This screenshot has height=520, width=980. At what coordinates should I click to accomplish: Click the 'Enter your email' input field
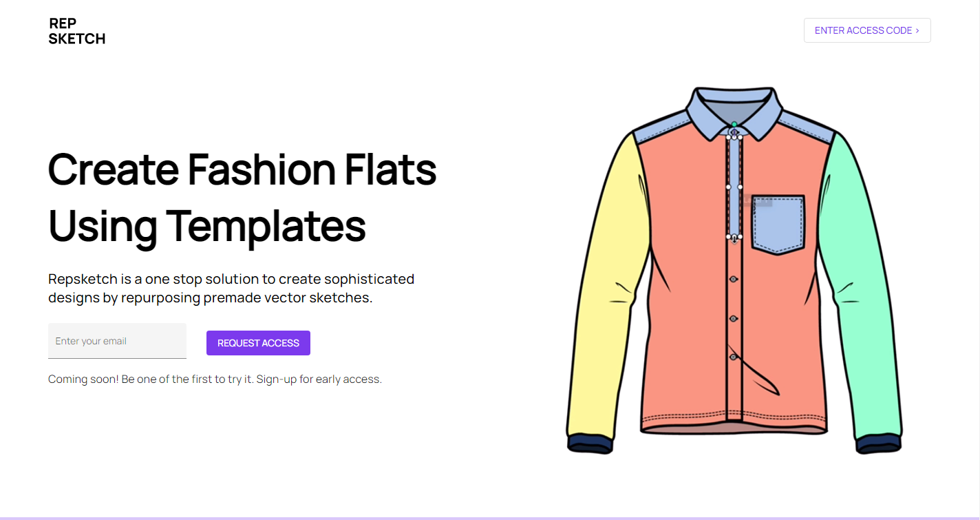pos(117,340)
